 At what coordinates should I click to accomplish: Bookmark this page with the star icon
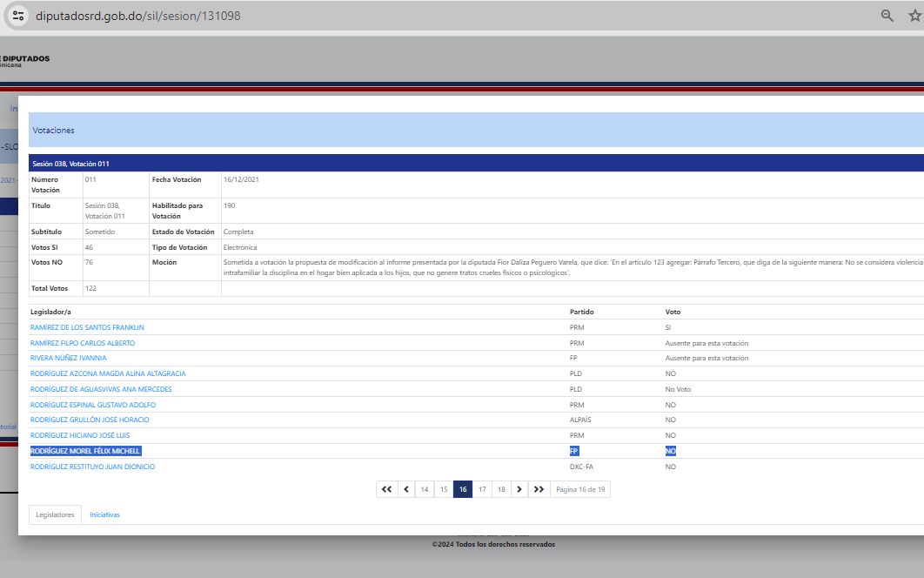(x=914, y=16)
